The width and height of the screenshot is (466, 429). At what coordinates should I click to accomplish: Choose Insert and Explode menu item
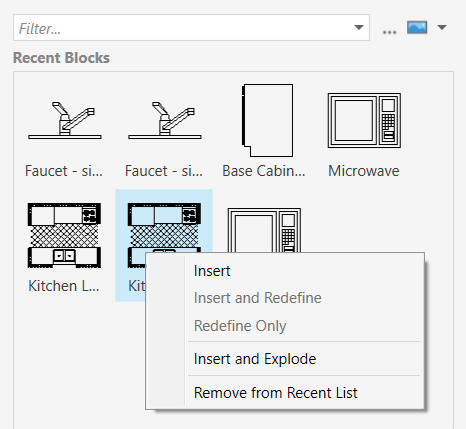pyautogui.click(x=255, y=359)
